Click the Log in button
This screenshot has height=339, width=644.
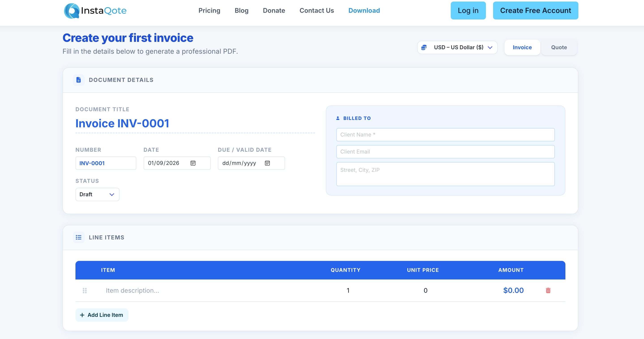coord(468,11)
